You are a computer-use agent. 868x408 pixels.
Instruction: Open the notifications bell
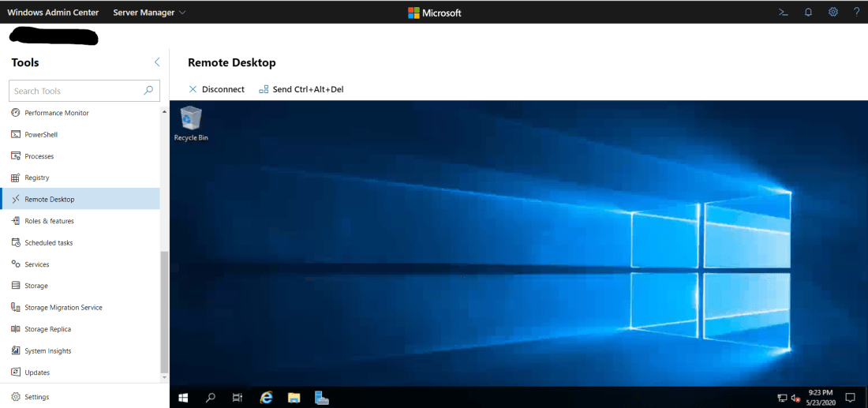808,12
